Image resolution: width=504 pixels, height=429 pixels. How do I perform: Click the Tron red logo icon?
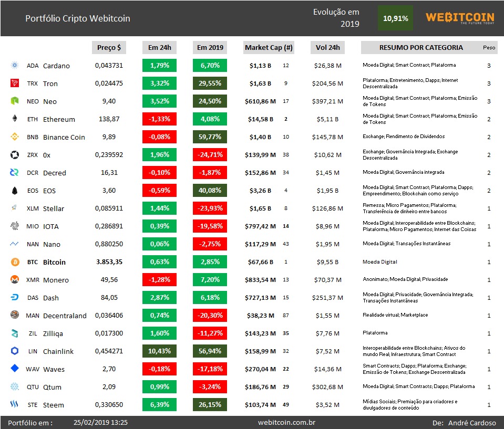[x=15, y=83]
